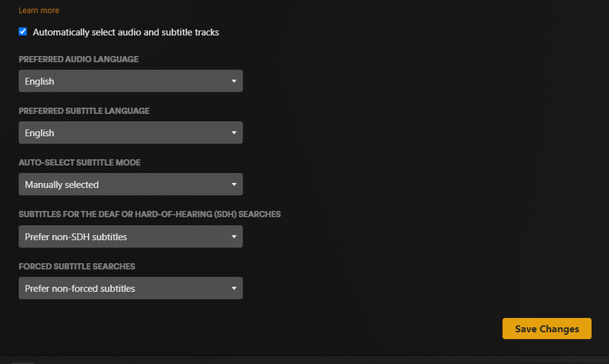Click the arrow on the audio language combo box

234,81
